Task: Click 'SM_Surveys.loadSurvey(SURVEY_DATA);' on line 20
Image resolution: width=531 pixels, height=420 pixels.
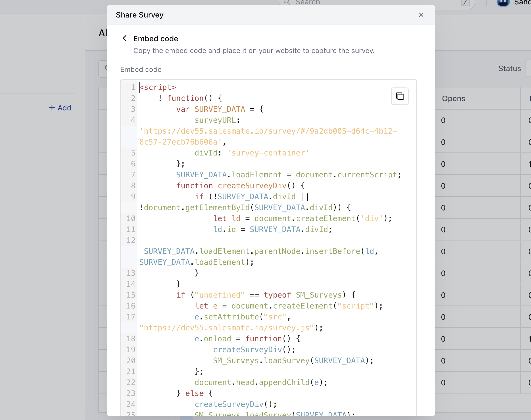Action: pyautogui.click(x=293, y=361)
